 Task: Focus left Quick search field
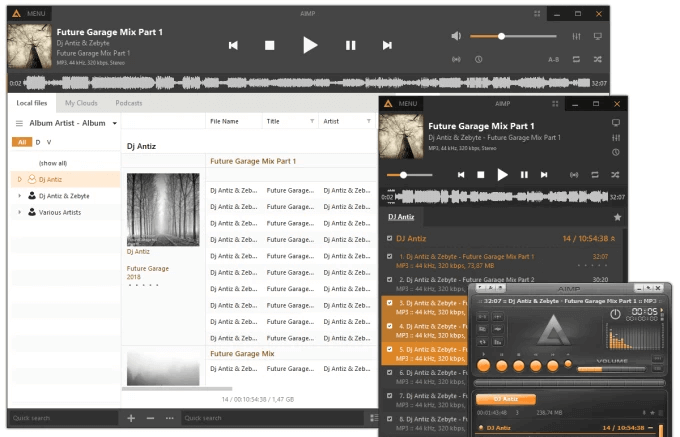click(63, 418)
